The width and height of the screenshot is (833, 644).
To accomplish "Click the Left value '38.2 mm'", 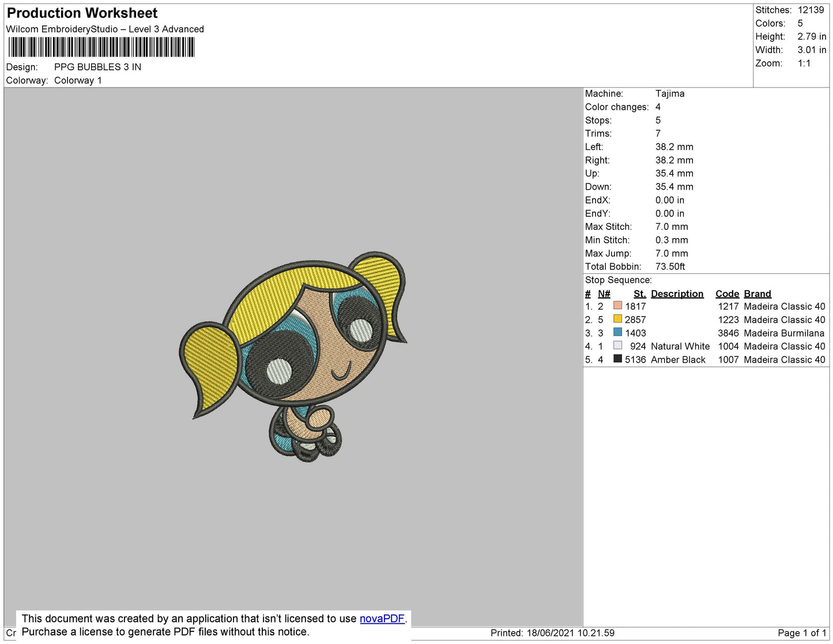I will coord(674,146).
